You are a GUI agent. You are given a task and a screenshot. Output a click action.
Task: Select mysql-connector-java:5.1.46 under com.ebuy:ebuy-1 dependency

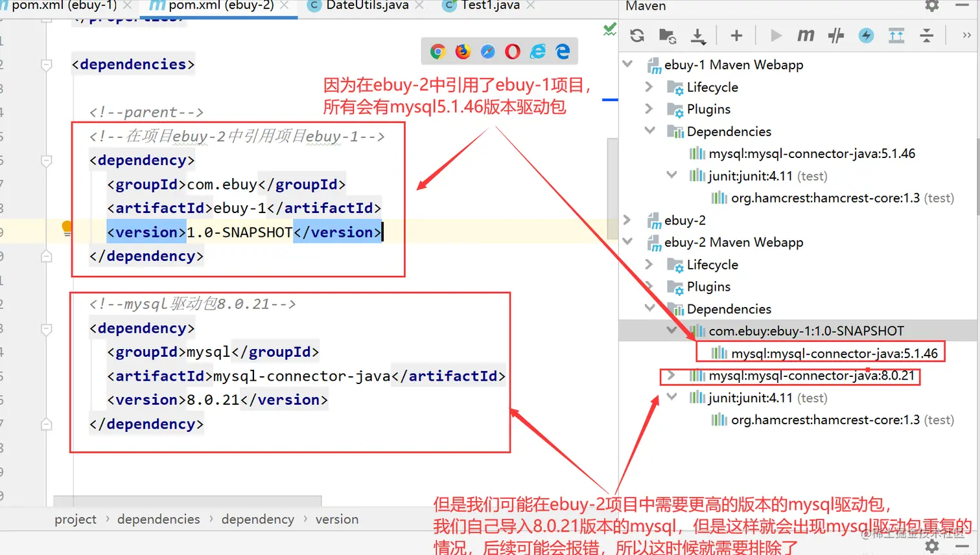(x=824, y=354)
